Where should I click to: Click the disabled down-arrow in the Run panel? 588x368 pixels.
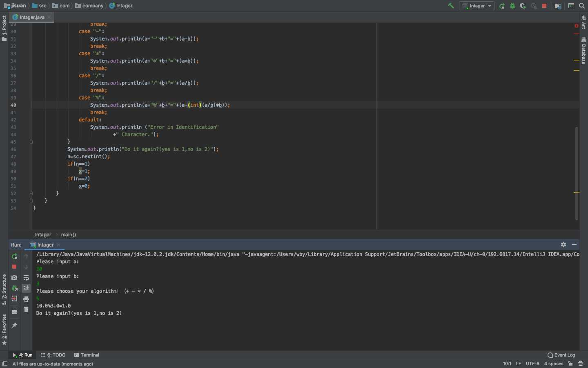coord(26,267)
